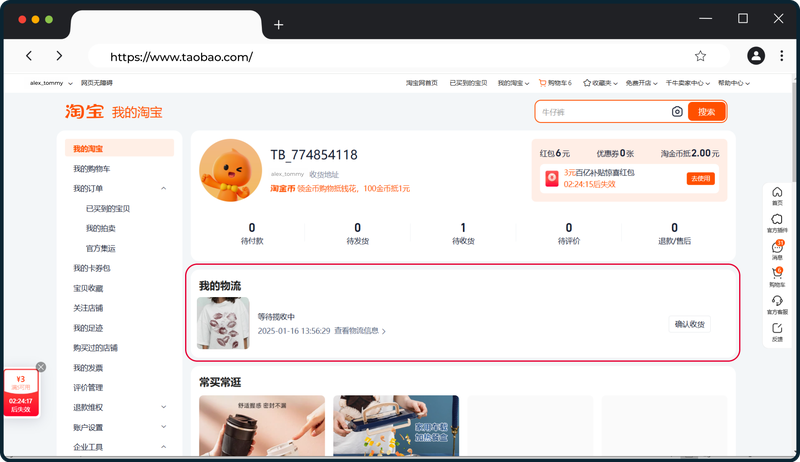Viewport: 800px width, 462px height.
Task: Open 宝贝收藏 in left sidebar
Action: [88, 288]
